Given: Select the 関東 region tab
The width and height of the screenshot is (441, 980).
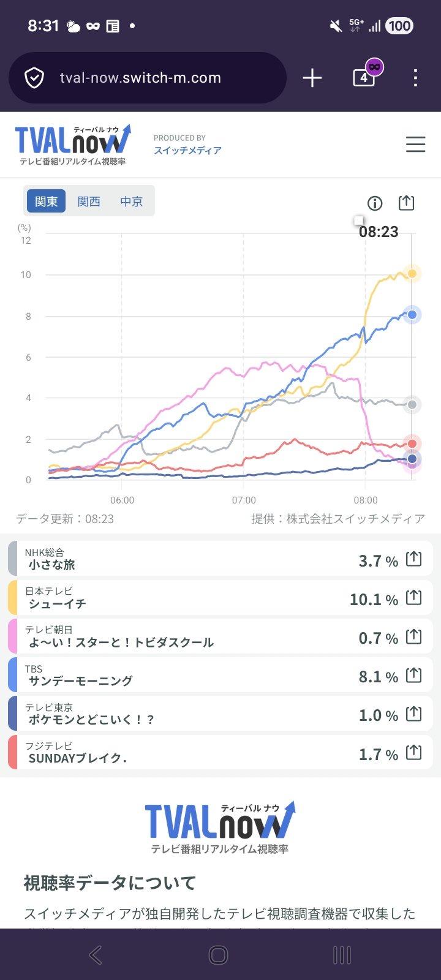Looking at the screenshot, I should tap(47, 202).
